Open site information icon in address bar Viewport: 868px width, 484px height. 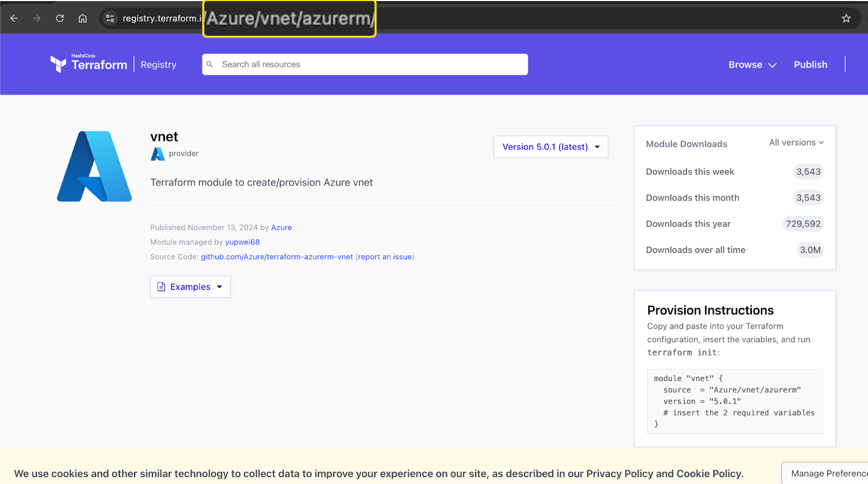110,18
